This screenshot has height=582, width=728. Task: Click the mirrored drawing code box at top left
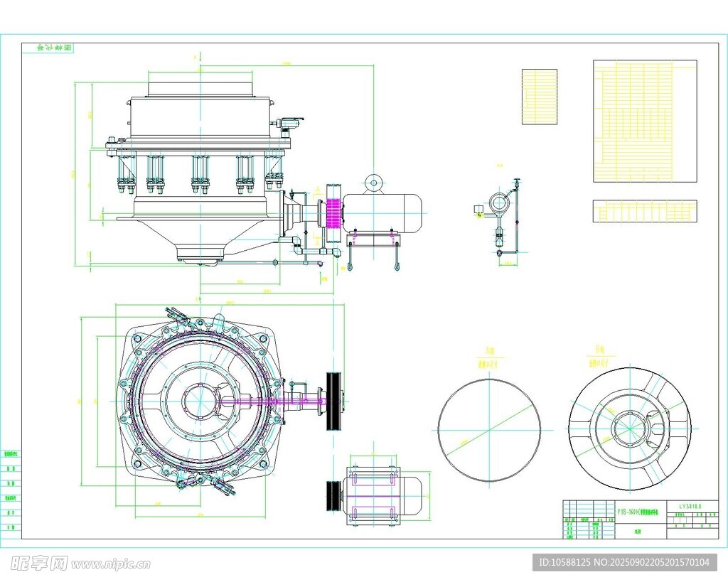[x=48, y=48]
